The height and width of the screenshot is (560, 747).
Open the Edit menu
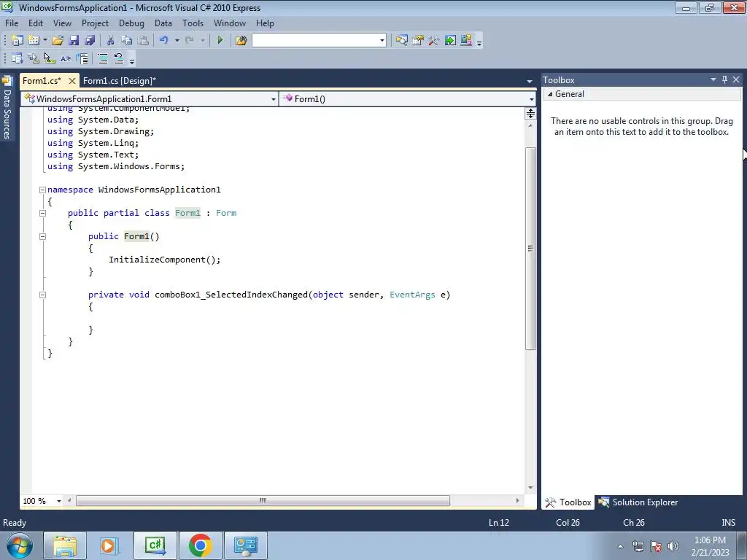[x=36, y=23]
